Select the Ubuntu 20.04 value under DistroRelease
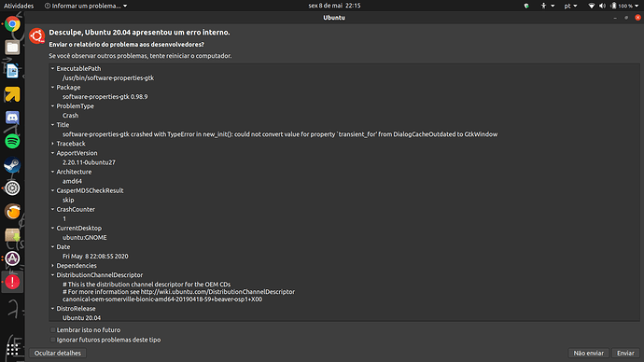 tap(81, 317)
